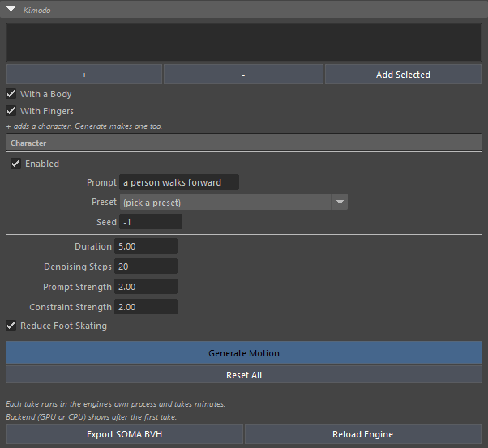Open the Preset dropdown
The height and width of the screenshot is (448, 488).
233,203
